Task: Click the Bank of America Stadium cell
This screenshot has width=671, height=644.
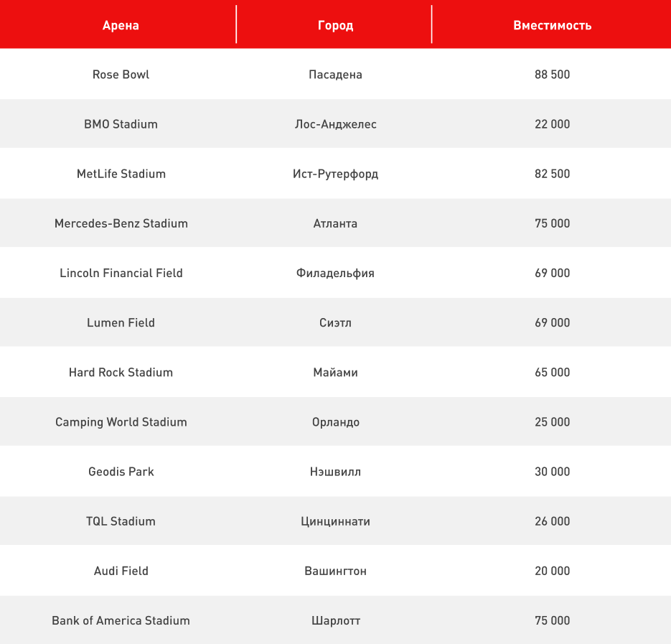Action: tap(121, 620)
